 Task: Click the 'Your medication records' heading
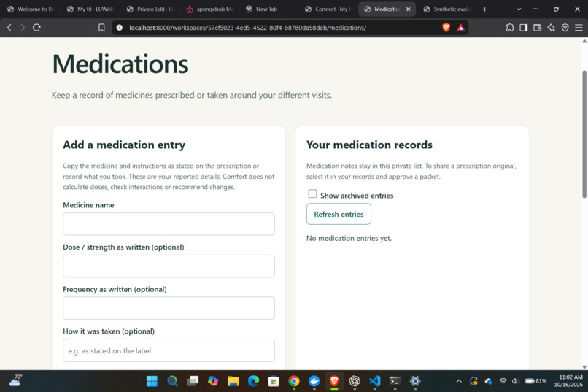pyautogui.click(x=369, y=145)
